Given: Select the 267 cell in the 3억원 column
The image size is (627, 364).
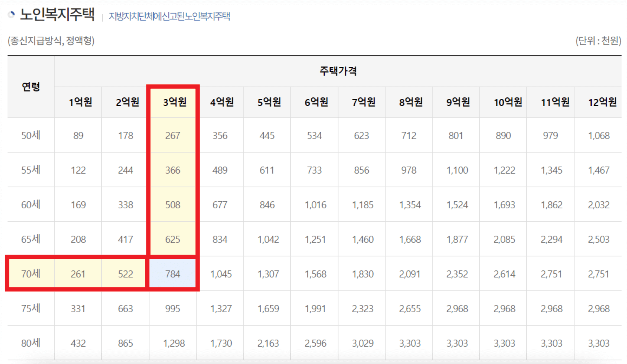Looking at the screenshot, I should [x=172, y=135].
